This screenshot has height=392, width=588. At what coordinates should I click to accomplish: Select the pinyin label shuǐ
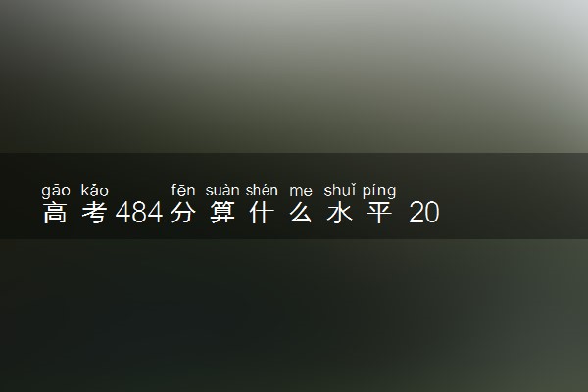340,190
